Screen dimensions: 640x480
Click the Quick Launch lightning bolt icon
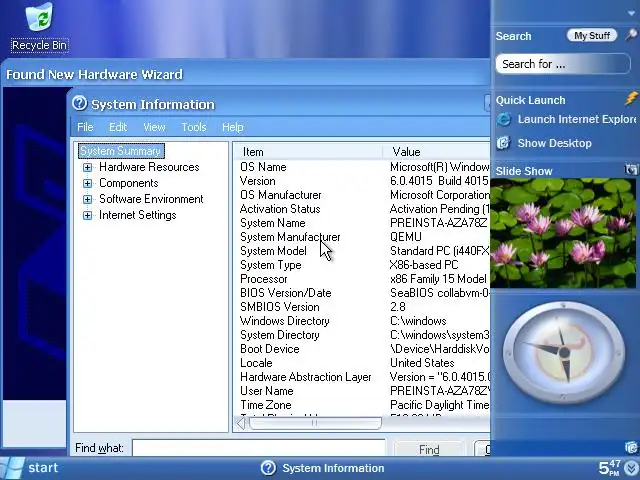click(631, 98)
